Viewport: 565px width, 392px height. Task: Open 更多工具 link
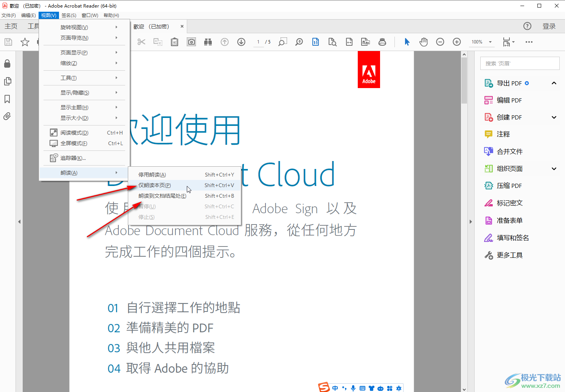[x=503, y=255]
